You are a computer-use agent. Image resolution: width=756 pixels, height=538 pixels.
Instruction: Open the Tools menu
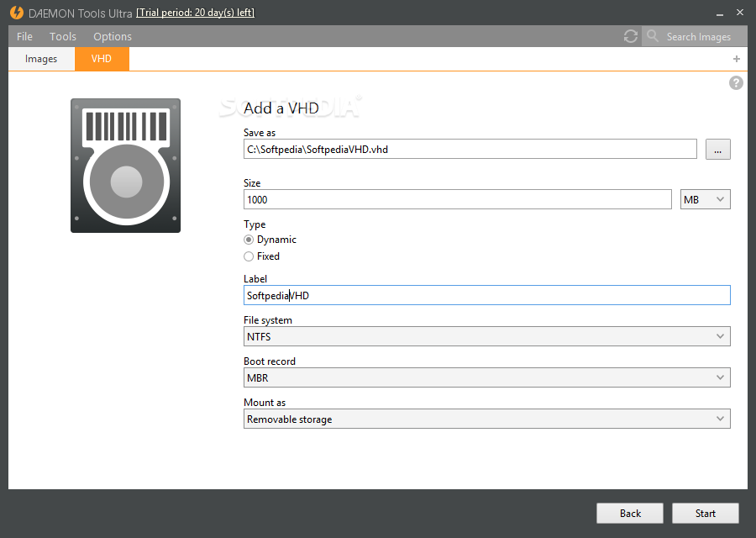pos(63,37)
